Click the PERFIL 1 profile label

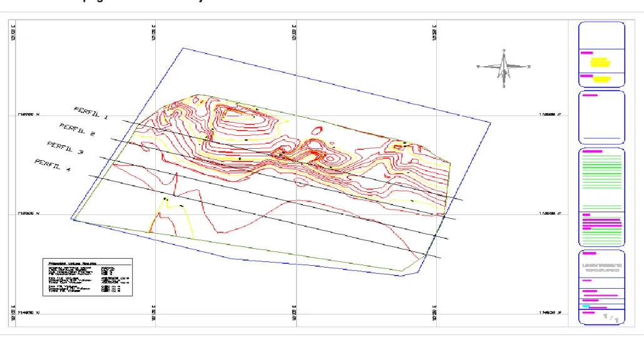point(91,113)
